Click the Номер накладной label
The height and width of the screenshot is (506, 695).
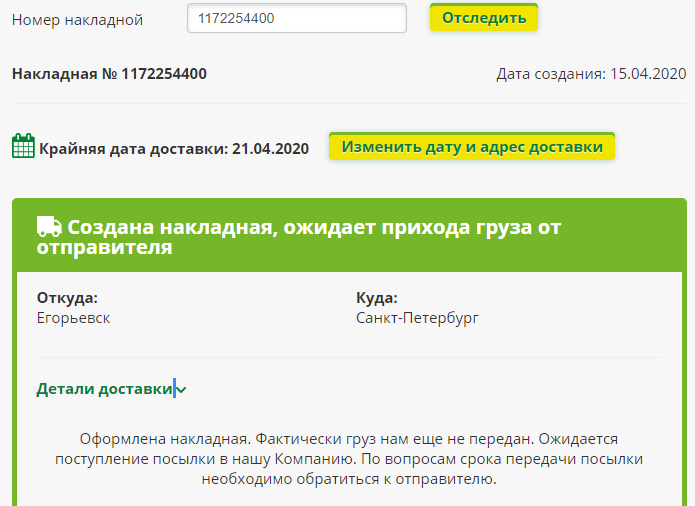pos(77,20)
